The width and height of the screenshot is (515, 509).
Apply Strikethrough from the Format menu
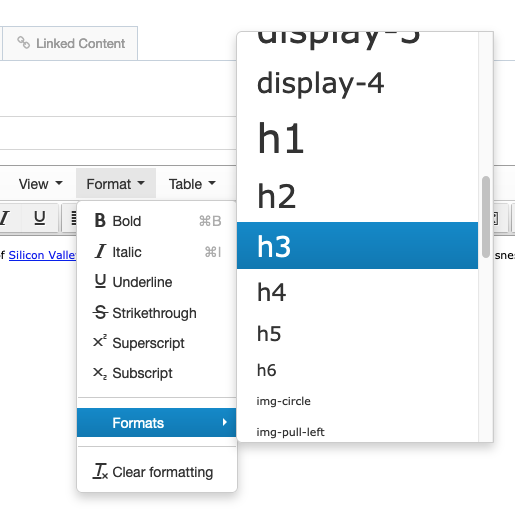[x=157, y=313]
